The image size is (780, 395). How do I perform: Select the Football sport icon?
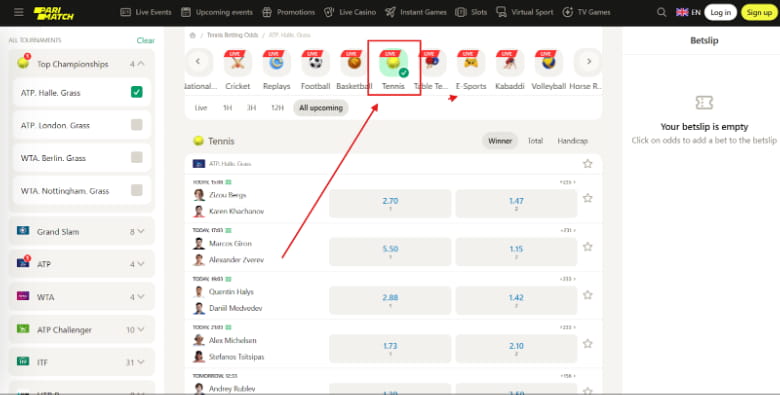pyautogui.click(x=315, y=63)
